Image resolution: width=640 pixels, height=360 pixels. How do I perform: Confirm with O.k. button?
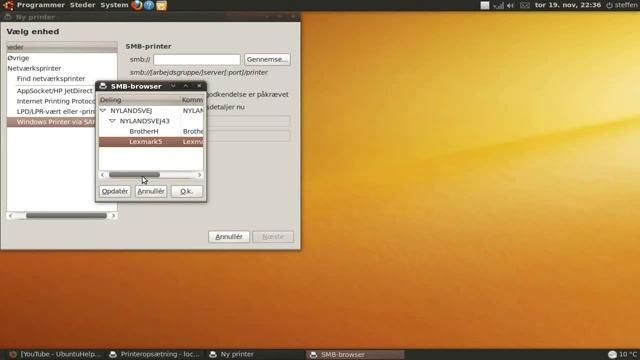coord(187,191)
